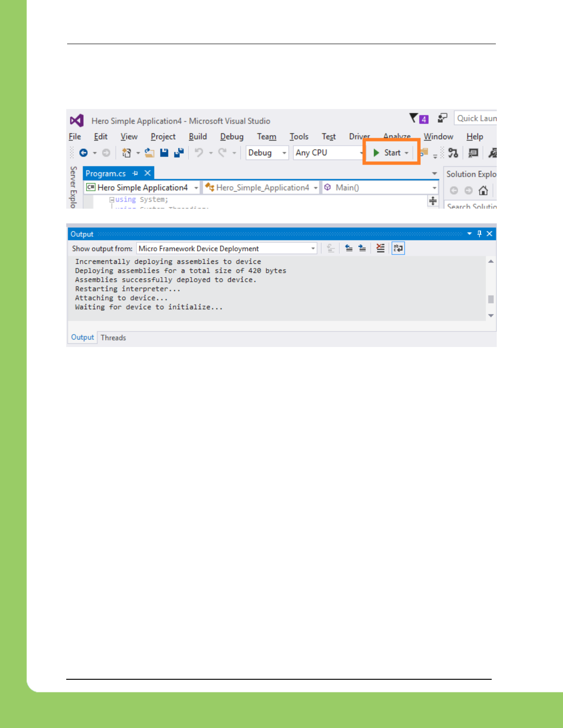Click the Open File folder icon
Image resolution: width=563 pixels, height=728 pixels.
pos(149,153)
